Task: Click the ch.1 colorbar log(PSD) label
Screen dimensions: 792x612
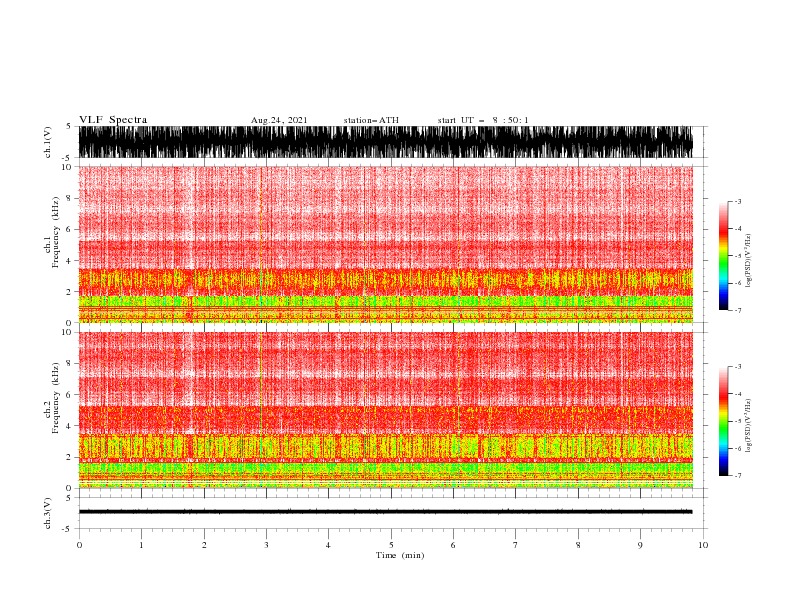Action: point(748,261)
